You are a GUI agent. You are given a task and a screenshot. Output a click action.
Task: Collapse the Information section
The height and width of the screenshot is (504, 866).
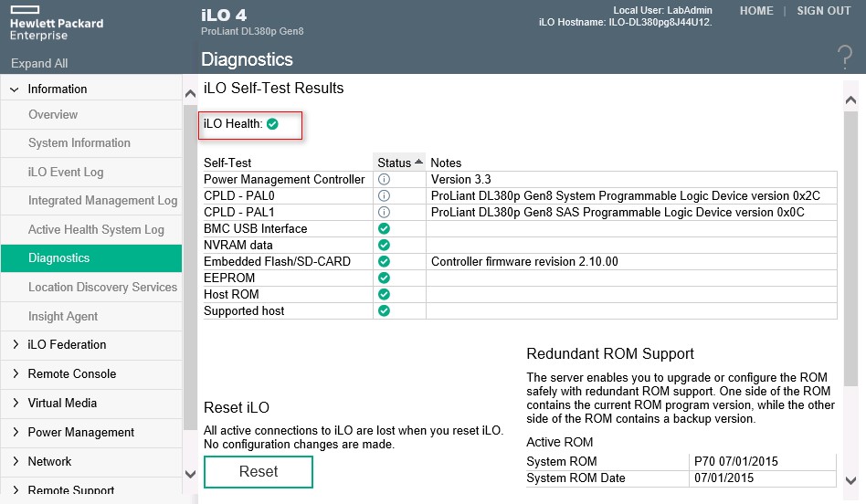pyautogui.click(x=15, y=89)
